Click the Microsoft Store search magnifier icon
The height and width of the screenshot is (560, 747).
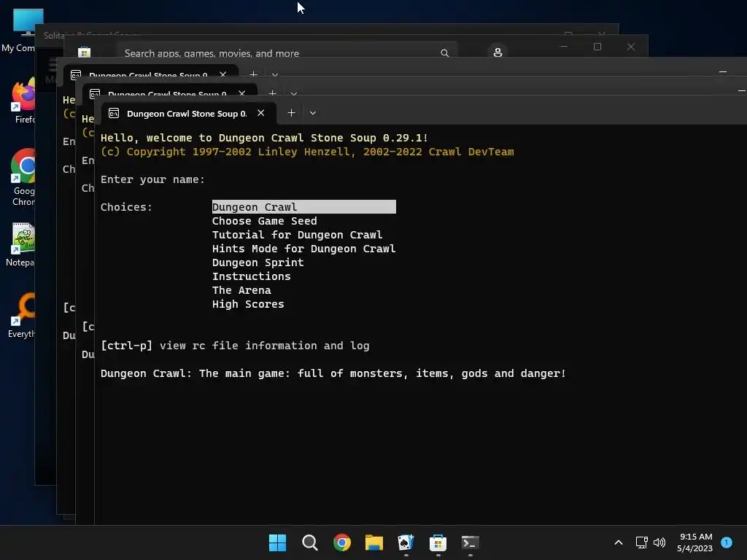pos(444,52)
